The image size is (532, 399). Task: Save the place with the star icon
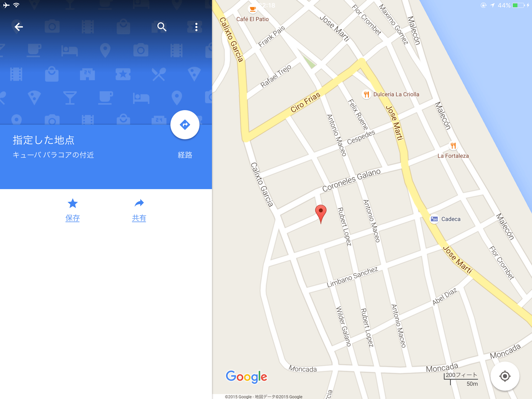73,203
